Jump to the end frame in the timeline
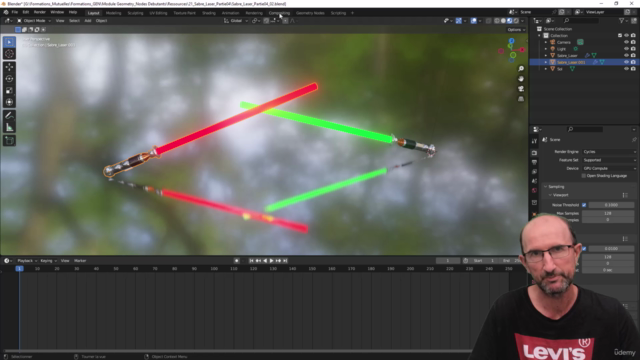640x360 pixels. tap(285, 261)
